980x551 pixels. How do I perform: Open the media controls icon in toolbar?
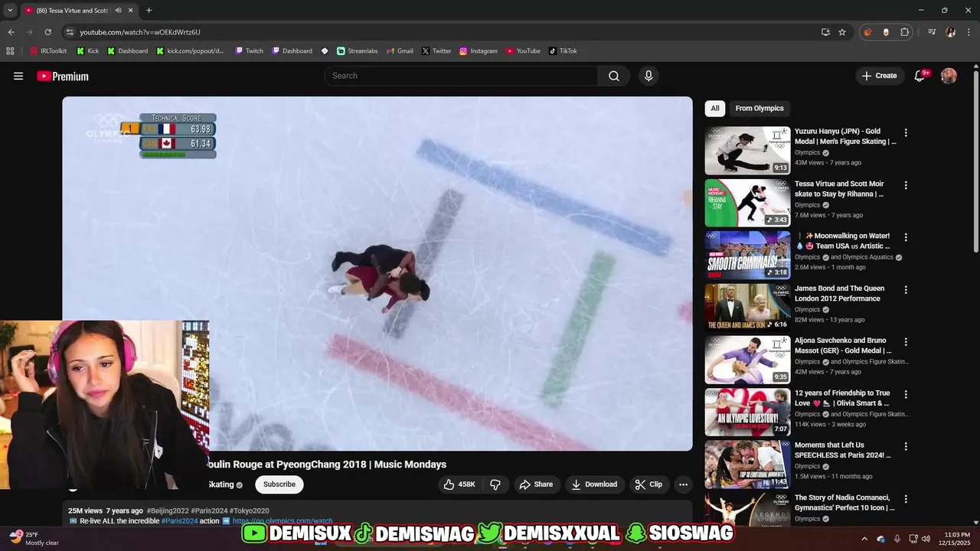932,32
